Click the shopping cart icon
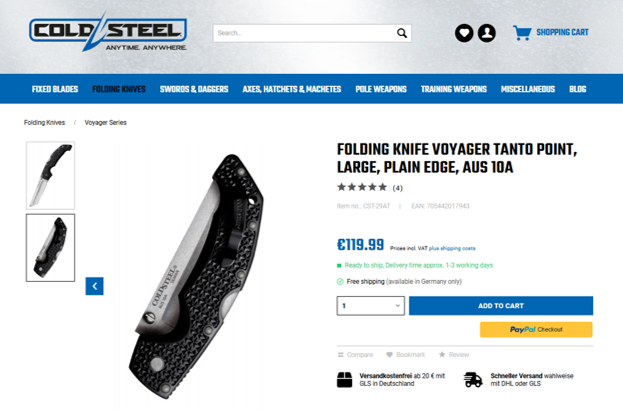The width and height of the screenshot is (623, 420). (x=522, y=33)
